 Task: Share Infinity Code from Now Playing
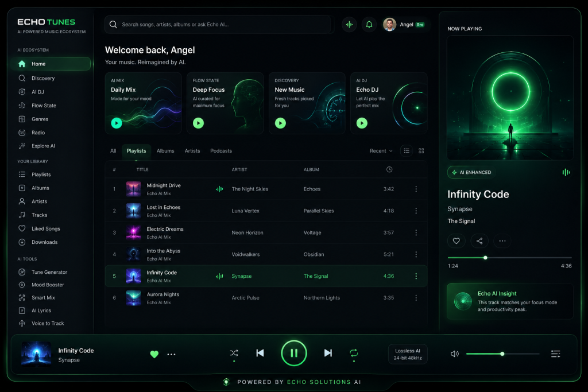pos(479,241)
